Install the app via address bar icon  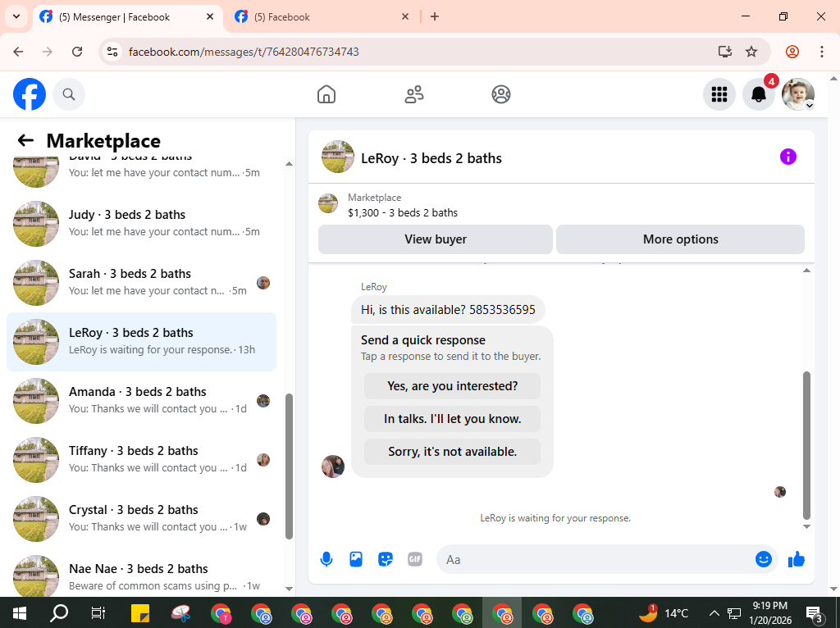(725, 52)
